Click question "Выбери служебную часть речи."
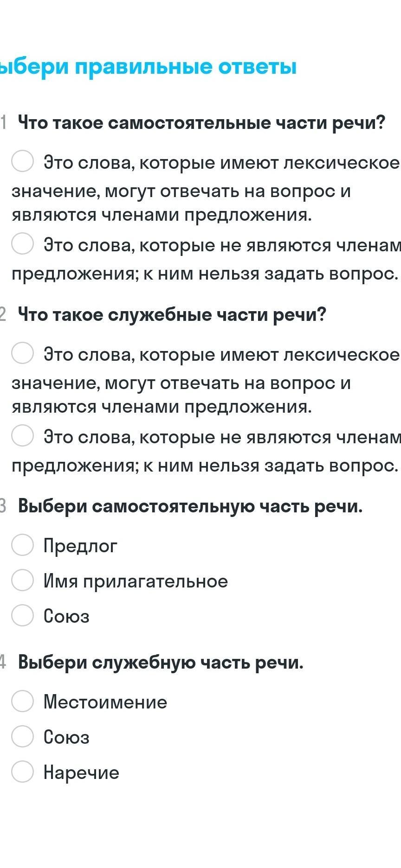This screenshot has width=401, height=868. click(161, 663)
